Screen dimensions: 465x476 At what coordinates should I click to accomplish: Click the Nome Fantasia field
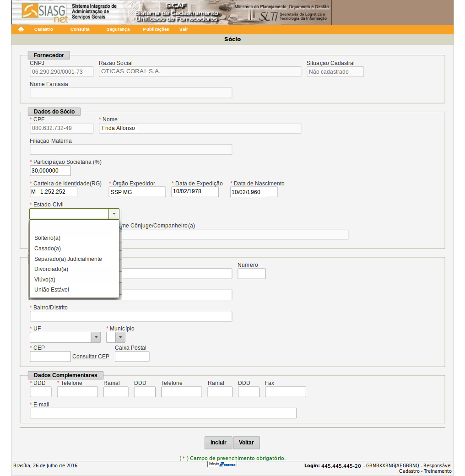[131, 93]
